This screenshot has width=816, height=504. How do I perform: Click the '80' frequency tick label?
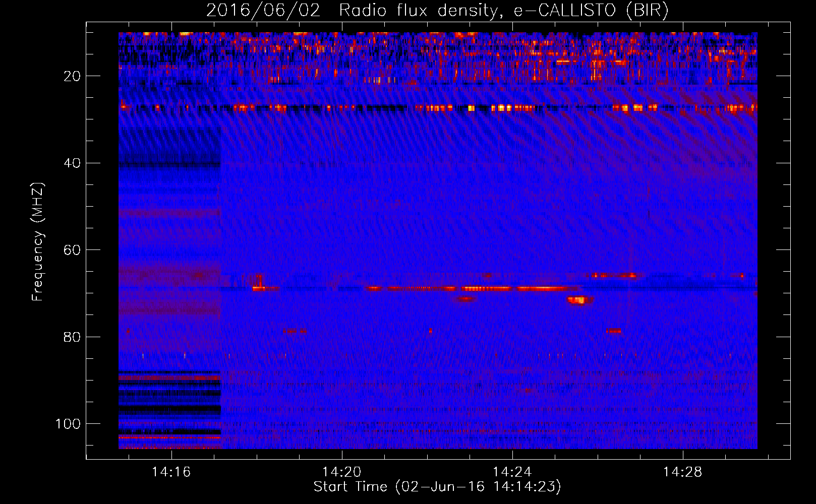click(72, 337)
